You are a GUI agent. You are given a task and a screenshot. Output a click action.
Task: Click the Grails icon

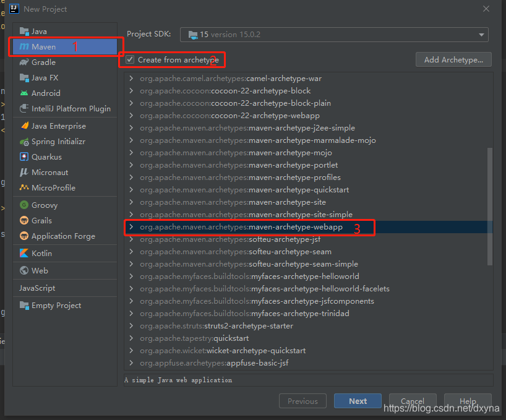click(x=24, y=220)
